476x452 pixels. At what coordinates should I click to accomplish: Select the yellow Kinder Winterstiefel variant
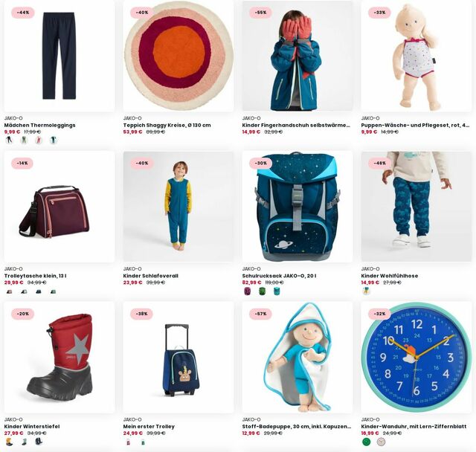click(x=10, y=442)
